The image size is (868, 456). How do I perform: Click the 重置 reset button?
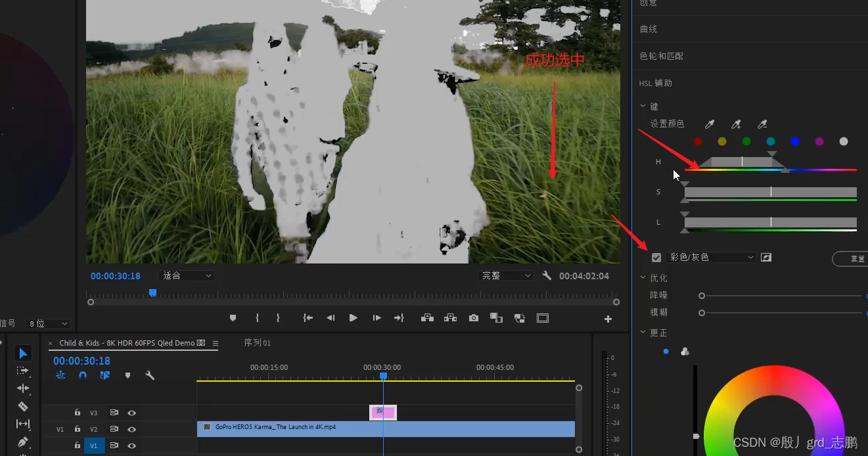(x=850, y=258)
